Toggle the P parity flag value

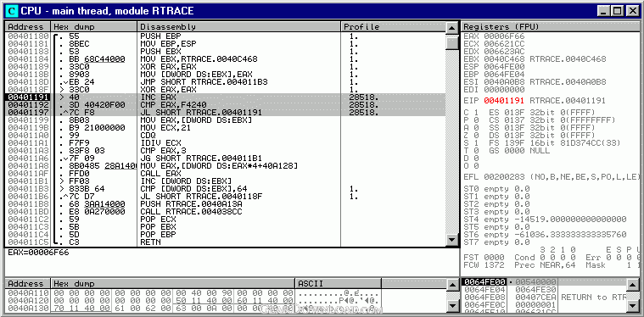477,120
